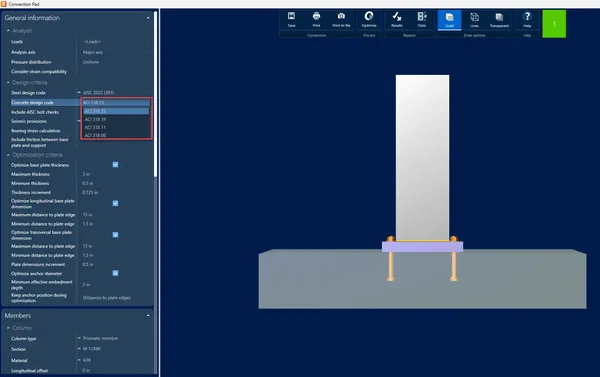The image size is (600, 377).
Task: Click the Seismic provisions label
Action: coord(29,121)
